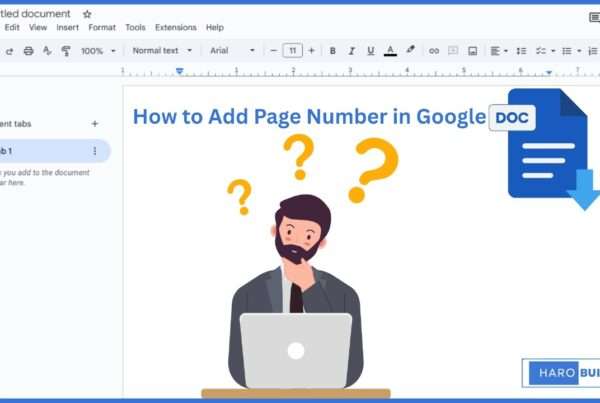Open Tab 1 three-dot options menu
Viewport: 600px width, 403px height.
coord(95,151)
